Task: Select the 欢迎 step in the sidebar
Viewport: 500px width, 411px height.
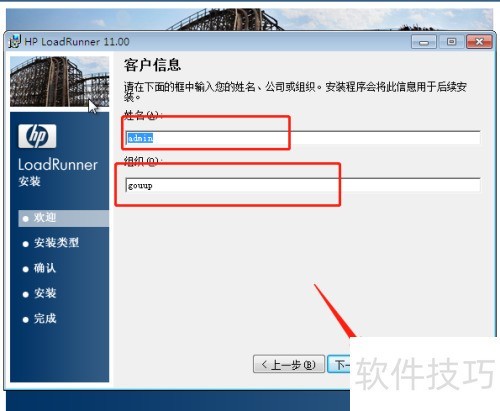Action: click(x=63, y=218)
